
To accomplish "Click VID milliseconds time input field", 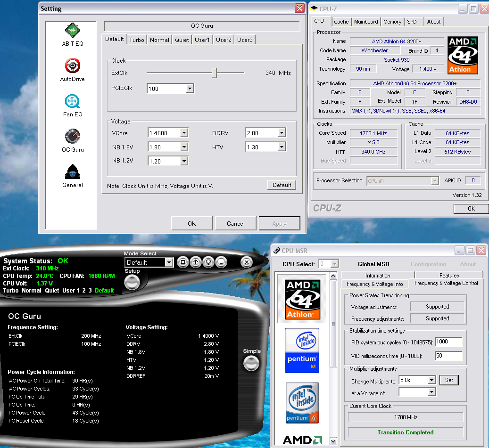I will [x=449, y=356].
